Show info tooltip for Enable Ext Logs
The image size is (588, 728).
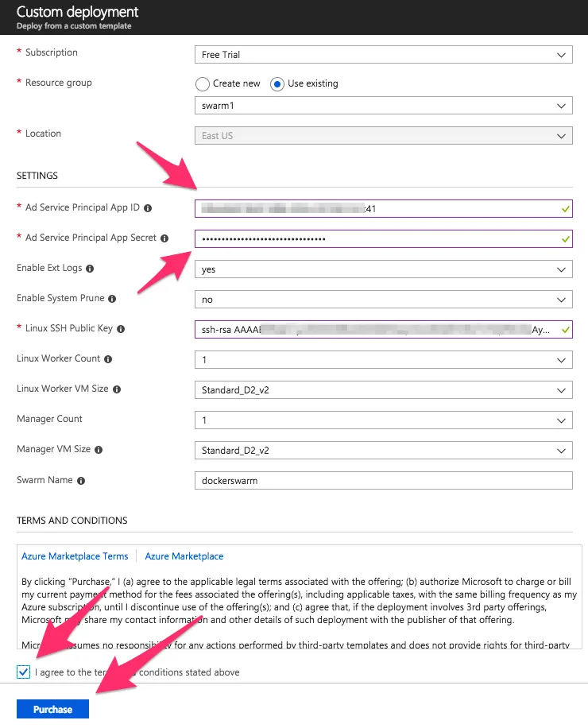click(90, 269)
